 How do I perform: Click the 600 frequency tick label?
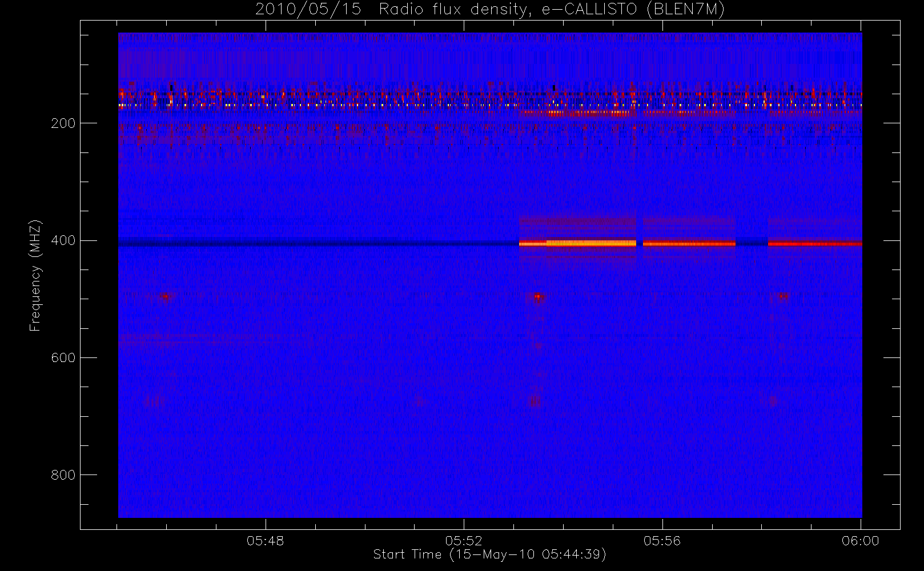(x=63, y=357)
